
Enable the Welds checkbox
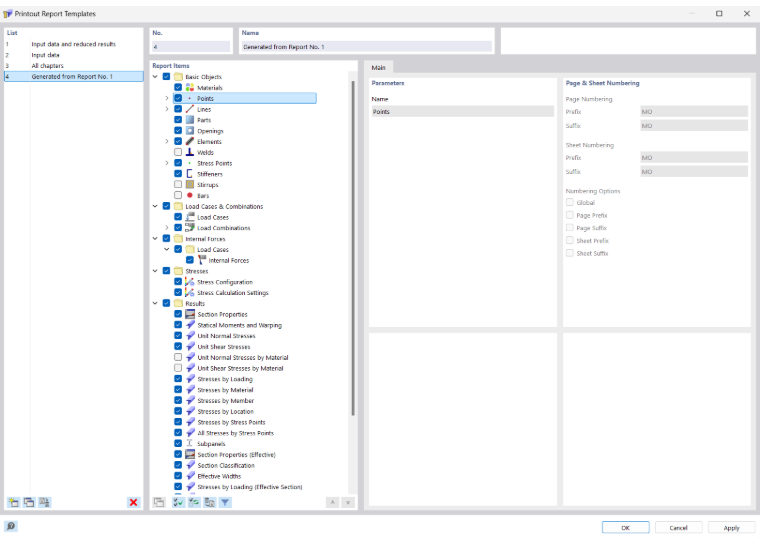(178, 152)
